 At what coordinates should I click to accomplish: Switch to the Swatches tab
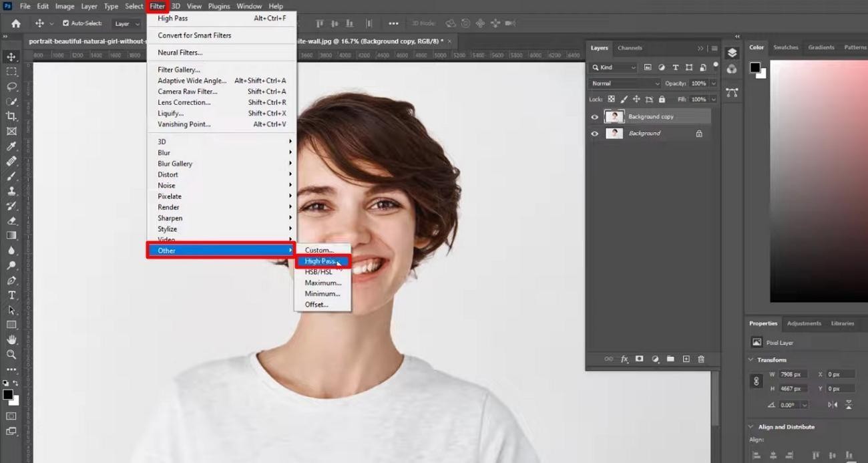coord(786,47)
